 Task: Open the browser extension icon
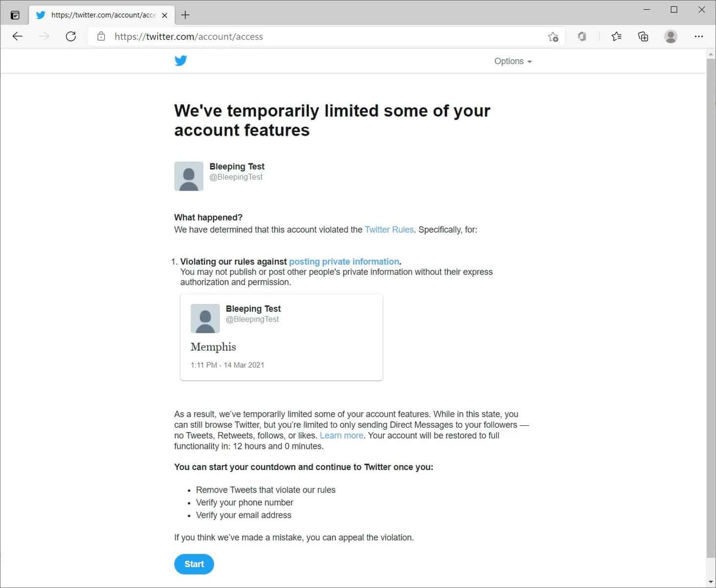pyautogui.click(x=582, y=36)
